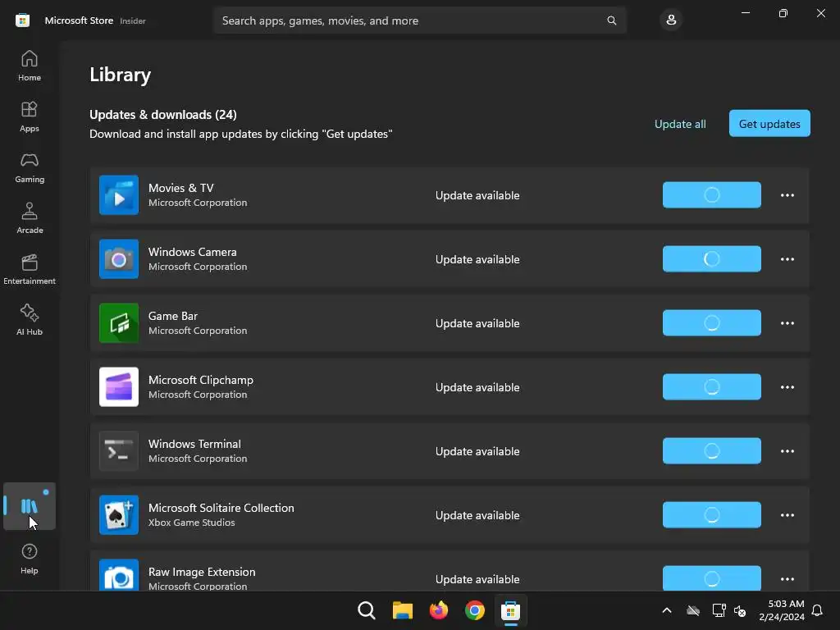Click the Movies & TV app icon
Screen dimensions: 840x630
pos(119,195)
